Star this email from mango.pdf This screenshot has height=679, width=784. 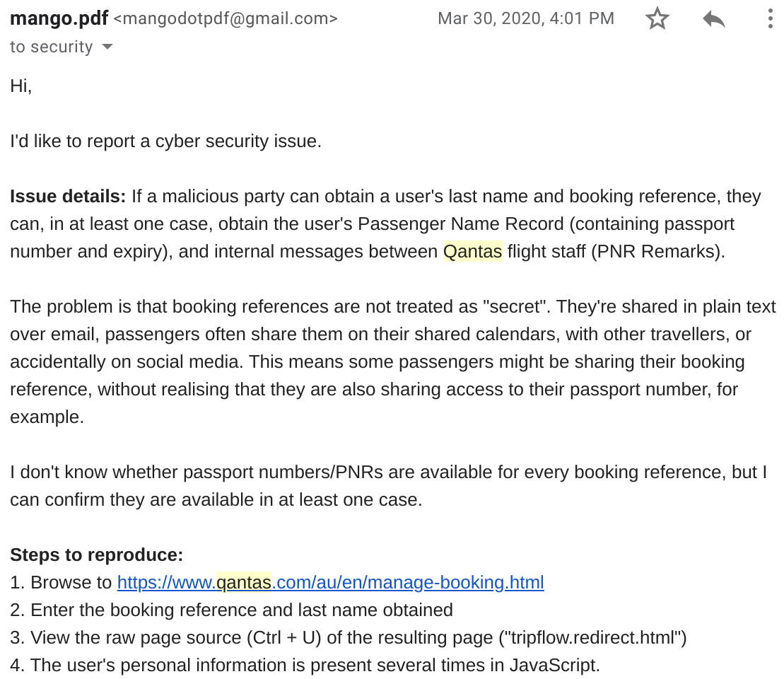657,19
